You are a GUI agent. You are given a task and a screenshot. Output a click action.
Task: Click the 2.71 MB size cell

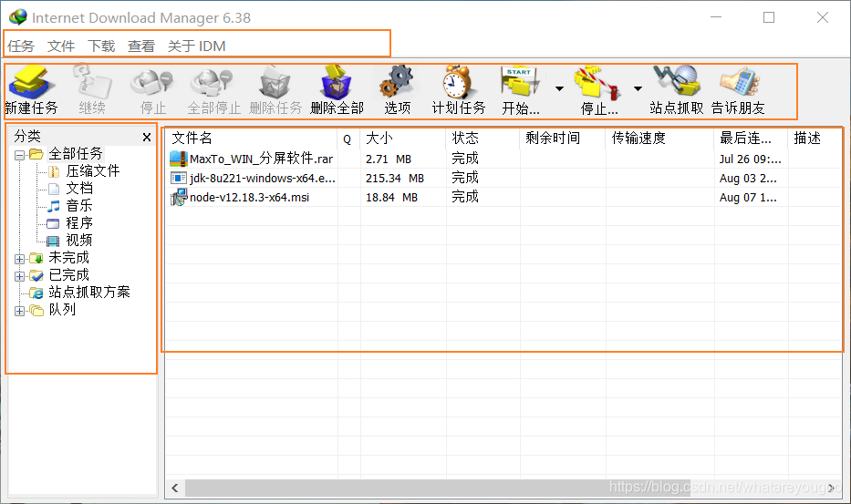point(388,159)
